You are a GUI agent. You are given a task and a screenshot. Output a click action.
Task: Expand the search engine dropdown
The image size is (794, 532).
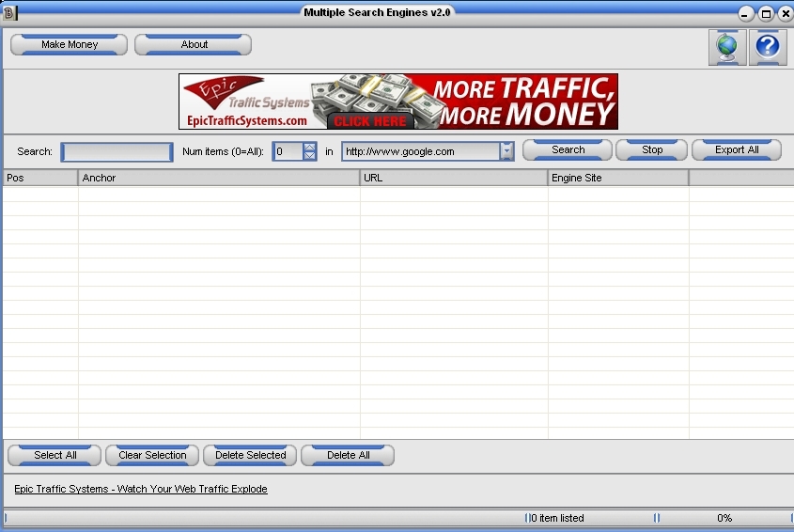pos(507,151)
